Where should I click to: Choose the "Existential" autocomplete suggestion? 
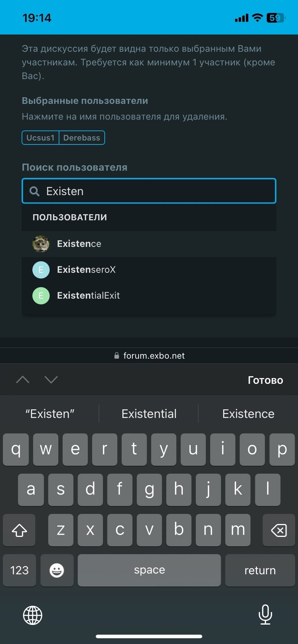pos(149,414)
